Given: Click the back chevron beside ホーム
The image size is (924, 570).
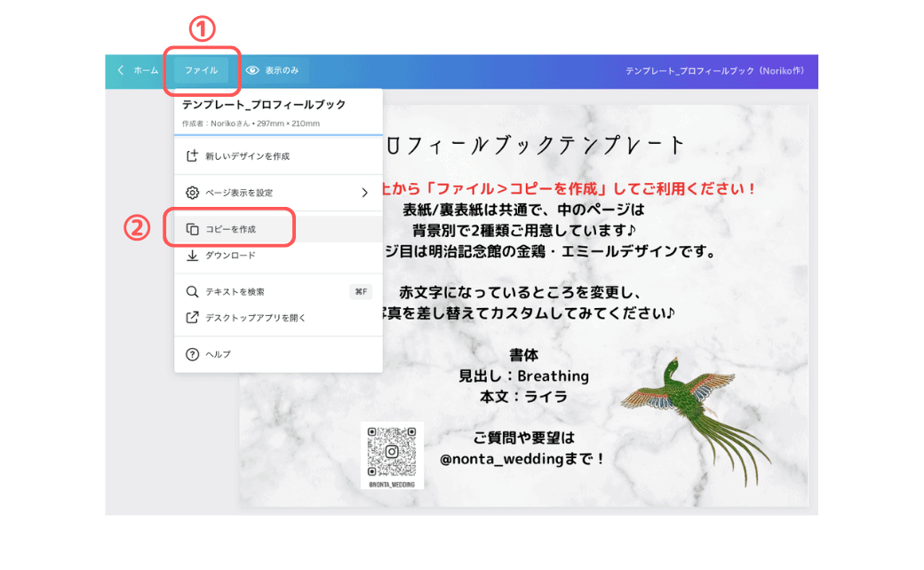Looking at the screenshot, I should 121,70.
